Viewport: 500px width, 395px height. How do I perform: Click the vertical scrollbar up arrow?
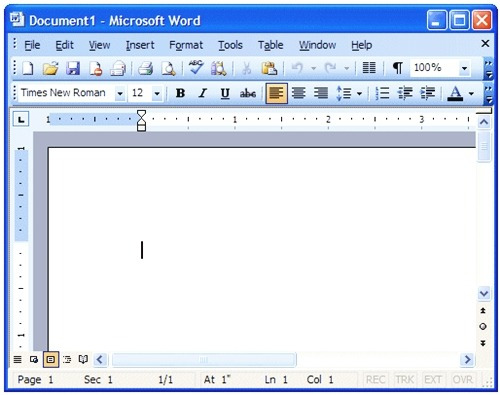484,122
